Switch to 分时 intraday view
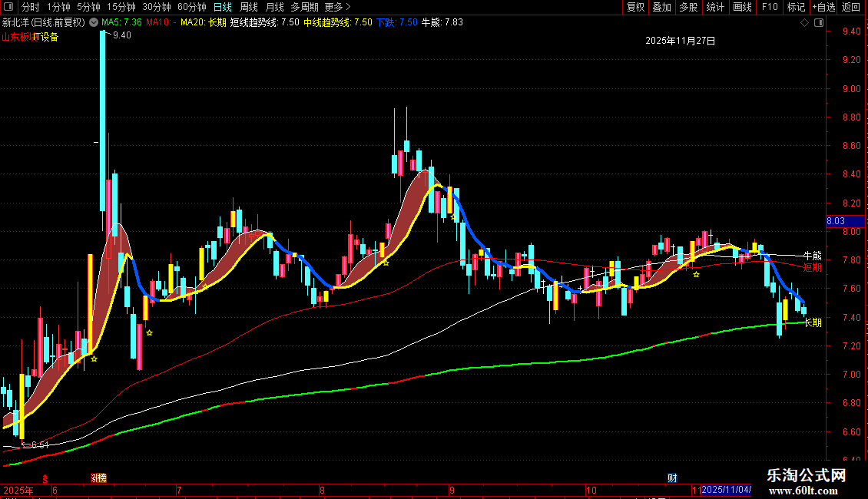868x499 pixels. click(x=31, y=7)
